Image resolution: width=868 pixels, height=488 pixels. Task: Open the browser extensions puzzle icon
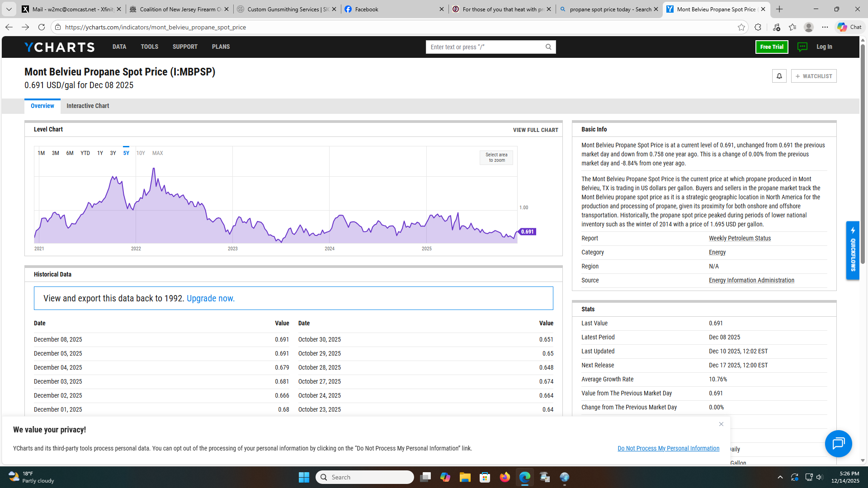[x=758, y=27]
